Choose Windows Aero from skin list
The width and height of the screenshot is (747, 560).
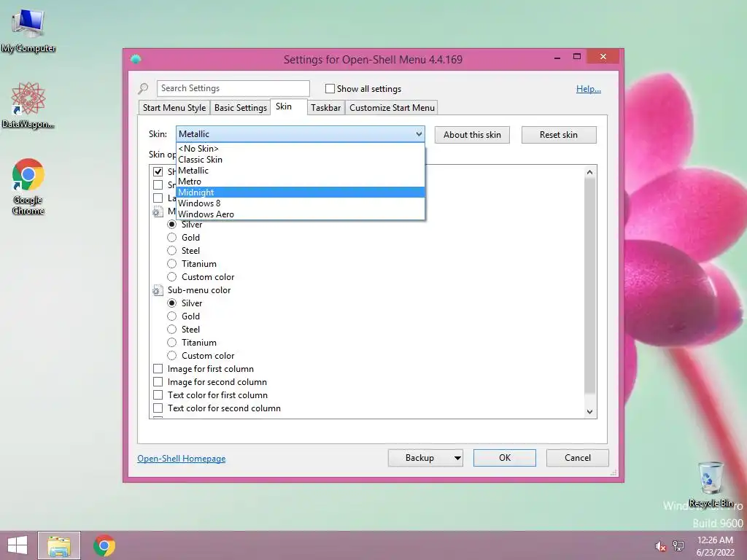click(x=300, y=214)
